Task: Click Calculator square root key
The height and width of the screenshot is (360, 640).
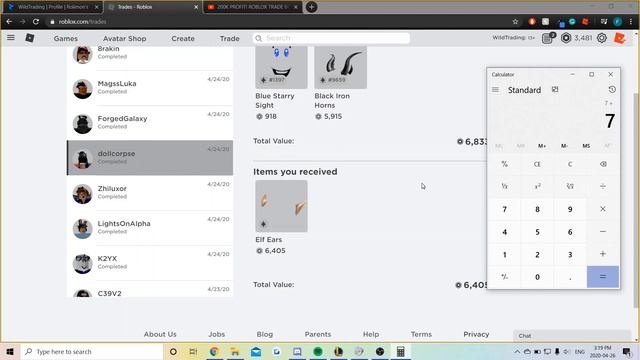Action: (x=570, y=186)
